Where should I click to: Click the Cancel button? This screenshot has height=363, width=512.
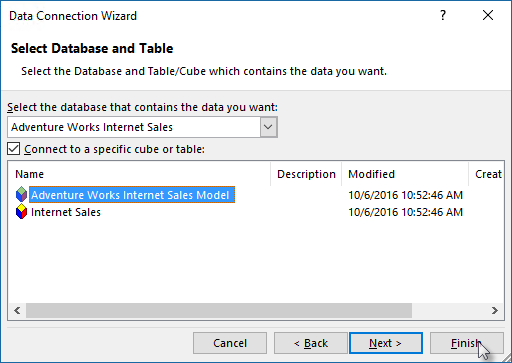pos(230,343)
